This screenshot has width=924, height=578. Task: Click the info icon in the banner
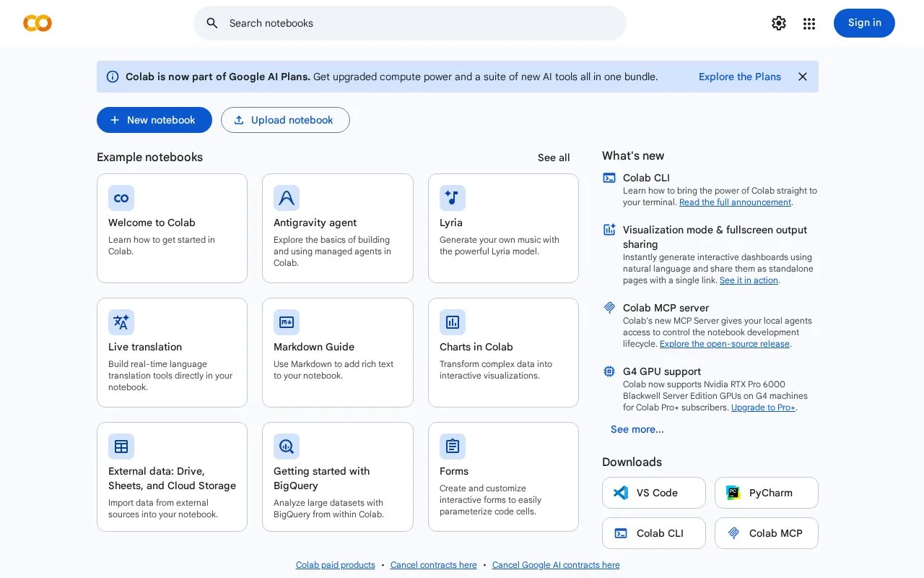[x=113, y=77]
